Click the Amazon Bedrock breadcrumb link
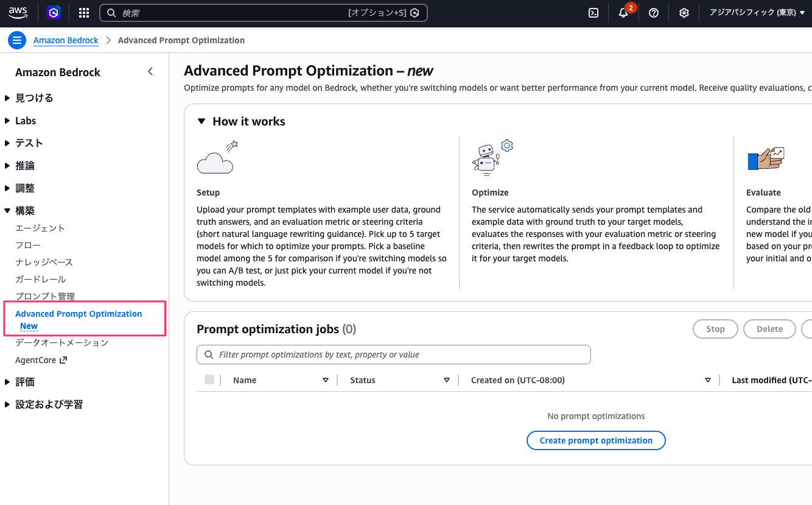Screen dimensions: 812x505 pyautogui.click(x=66, y=40)
